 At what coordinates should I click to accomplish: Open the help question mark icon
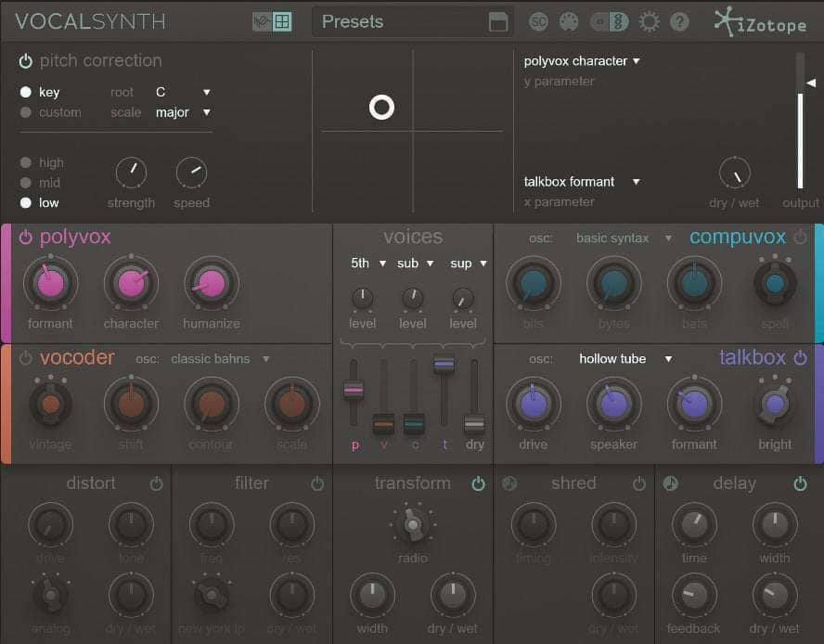coord(679,22)
